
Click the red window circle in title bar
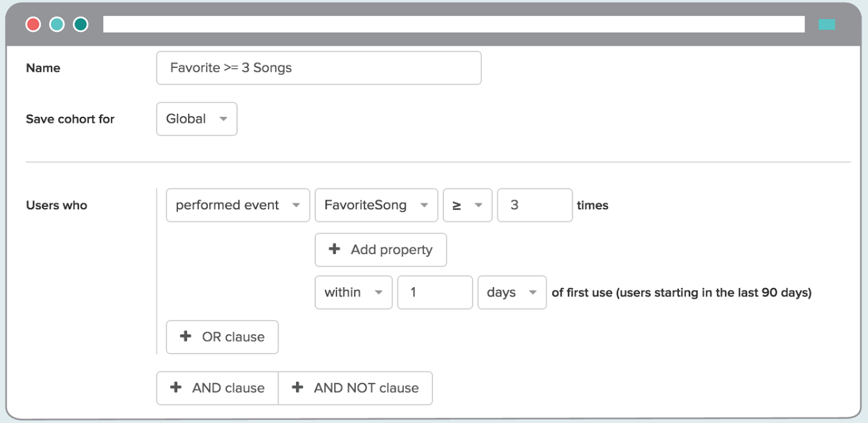(x=33, y=24)
